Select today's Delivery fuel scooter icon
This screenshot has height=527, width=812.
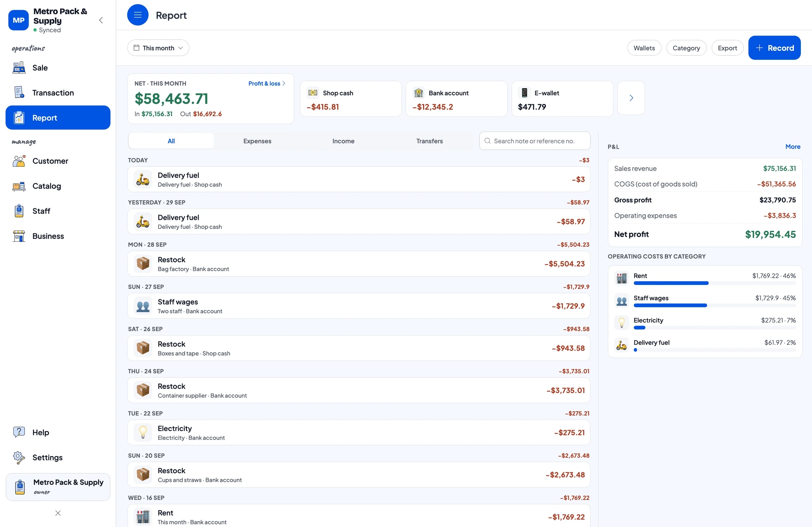coord(143,179)
